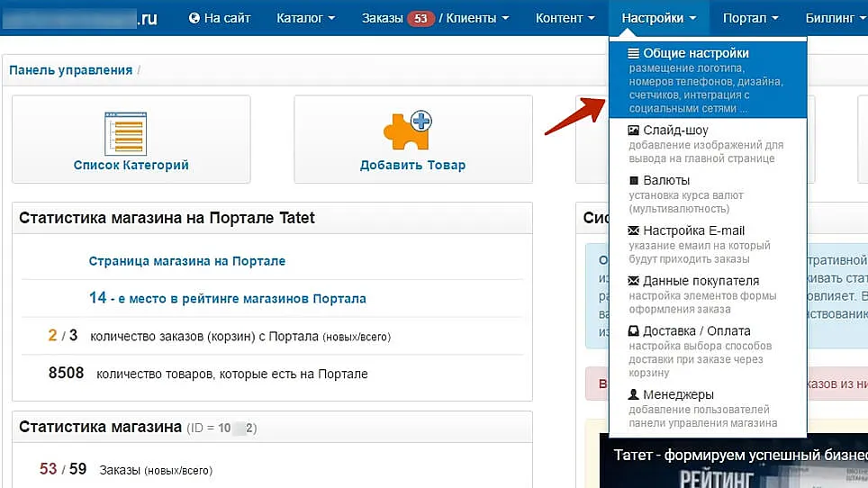Open the Контент dropdown menu
868x488 pixels.
tap(565, 18)
